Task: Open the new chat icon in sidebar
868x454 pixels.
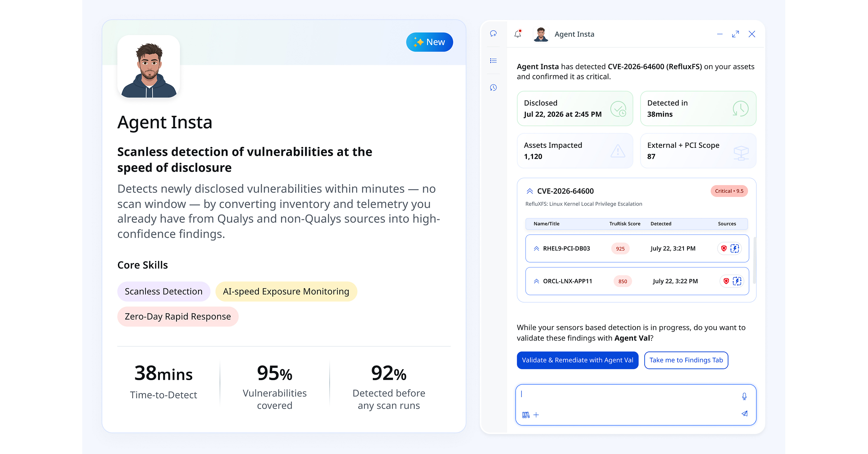Action: point(493,34)
